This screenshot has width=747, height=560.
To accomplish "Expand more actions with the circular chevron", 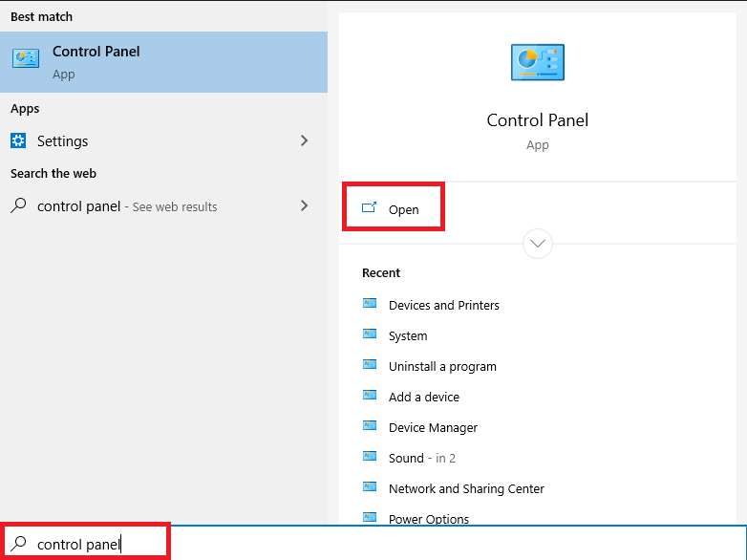I will [x=538, y=244].
